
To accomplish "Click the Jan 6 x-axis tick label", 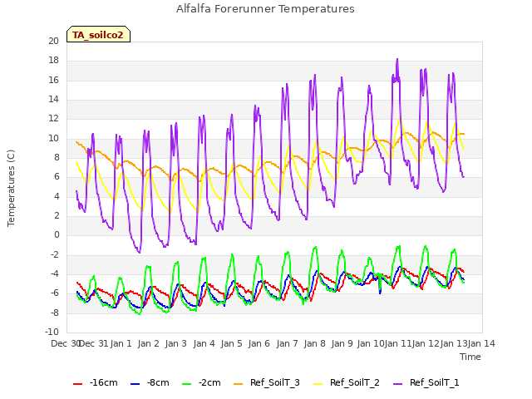I will (259, 343).
